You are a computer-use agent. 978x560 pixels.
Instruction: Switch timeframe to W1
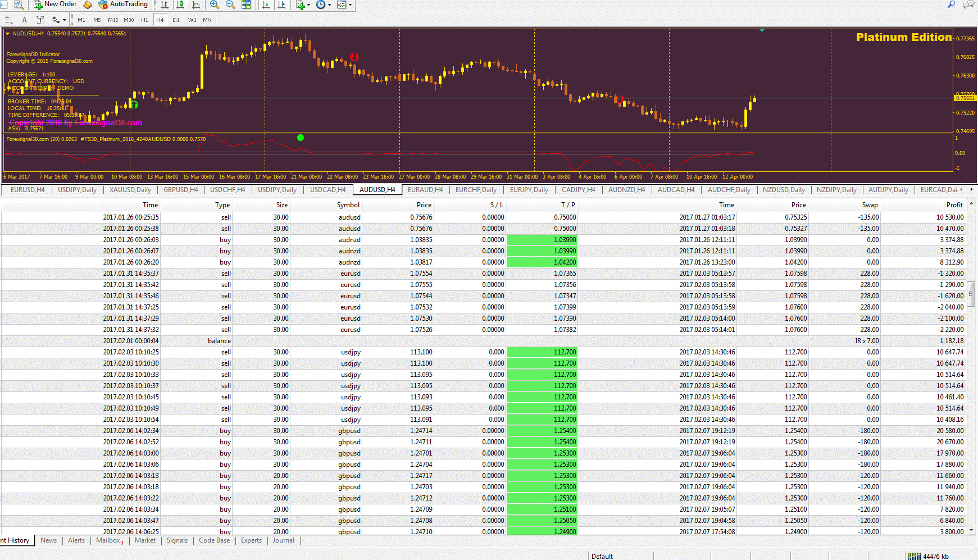192,20
